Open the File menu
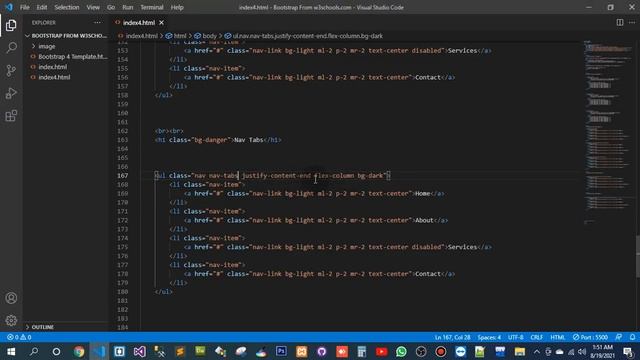The height and width of the screenshot is (360, 640). pos(24,7)
